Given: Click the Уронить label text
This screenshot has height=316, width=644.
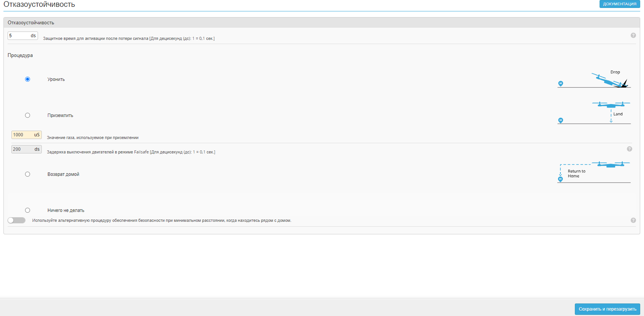Looking at the screenshot, I should (x=56, y=79).
